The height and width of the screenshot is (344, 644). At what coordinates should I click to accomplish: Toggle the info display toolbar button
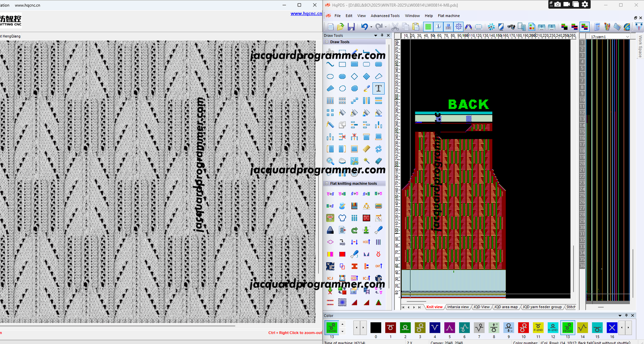(438, 27)
